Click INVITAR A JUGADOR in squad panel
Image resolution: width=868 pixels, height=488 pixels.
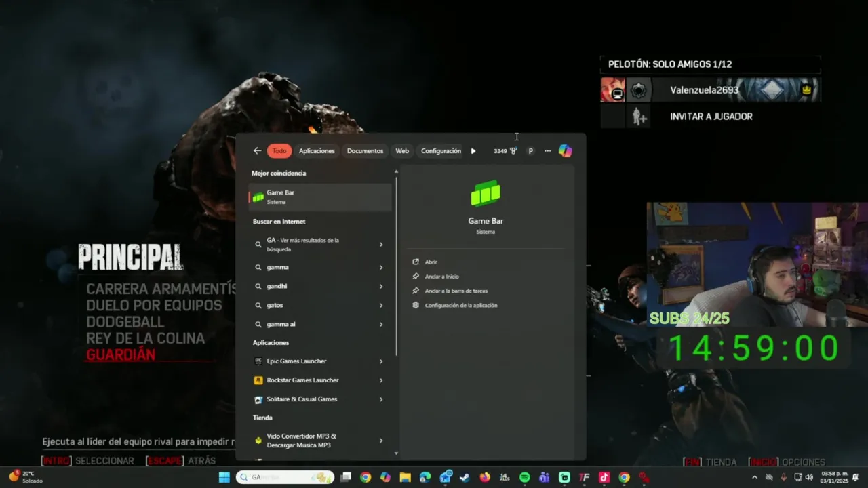point(711,117)
